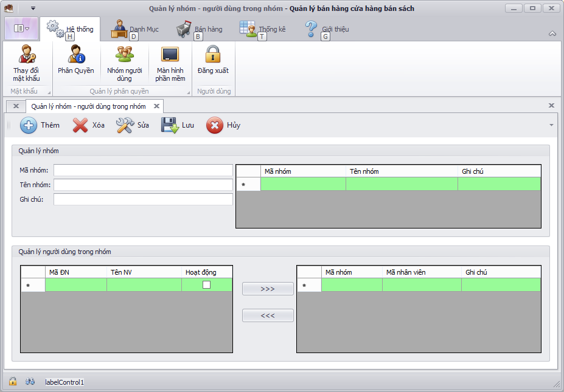Viewport: 564px width, 392px height.
Task: Click the Đăng xuất padlock icon
Action: pos(213,54)
